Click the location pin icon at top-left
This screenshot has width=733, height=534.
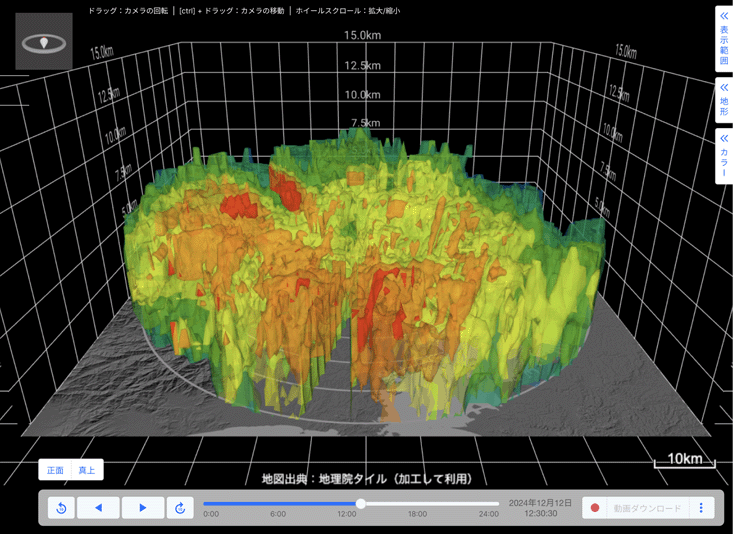coord(44,42)
